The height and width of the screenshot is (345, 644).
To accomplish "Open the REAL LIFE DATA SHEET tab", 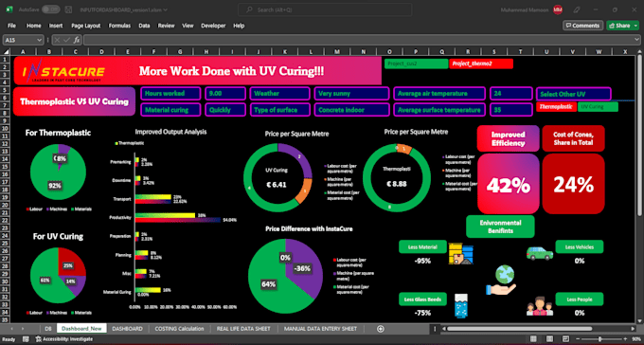I will pos(243,329).
